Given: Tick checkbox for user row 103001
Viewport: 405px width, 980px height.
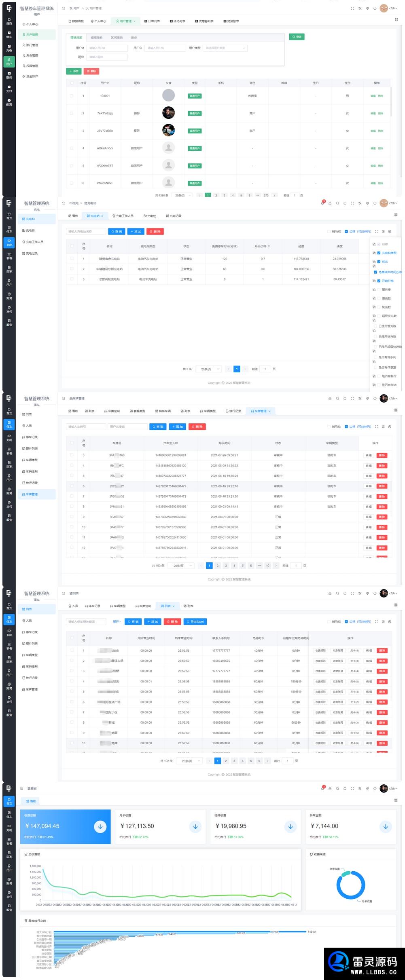Looking at the screenshot, I should click(x=72, y=96).
